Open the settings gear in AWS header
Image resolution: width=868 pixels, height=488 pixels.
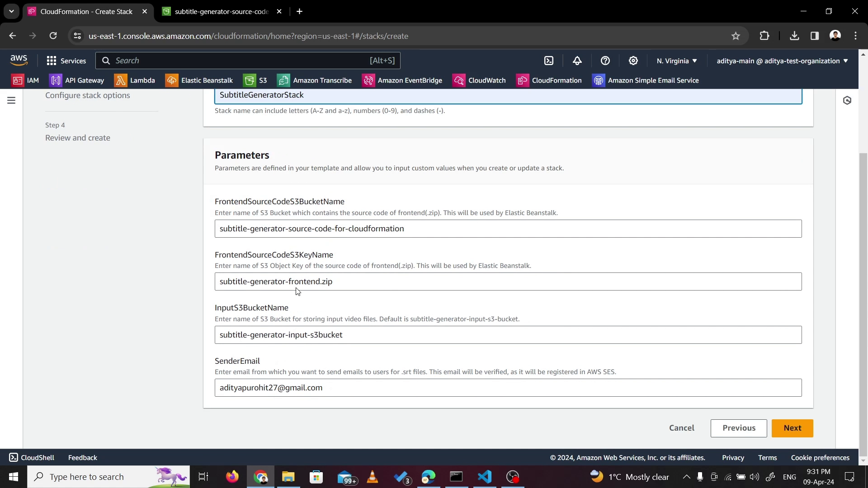coord(633,61)
